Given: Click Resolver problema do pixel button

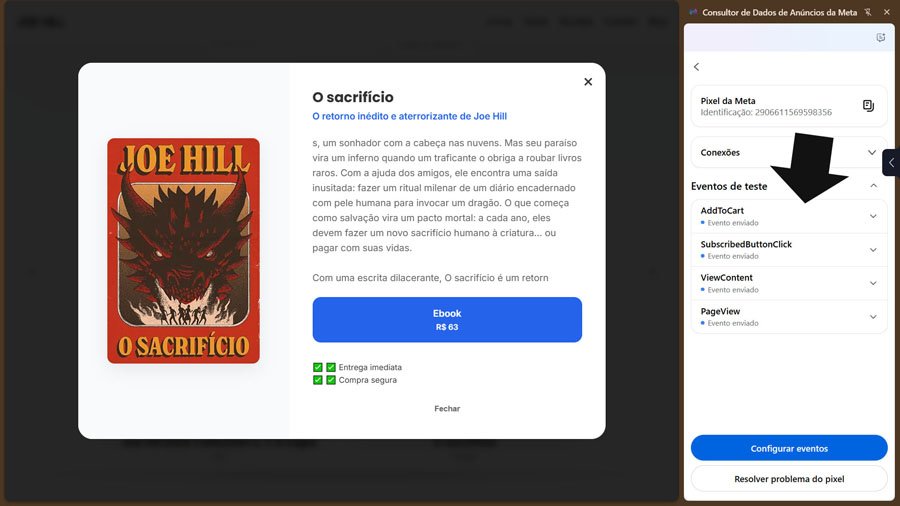Looking at the screenshot, I should (789, 478).
